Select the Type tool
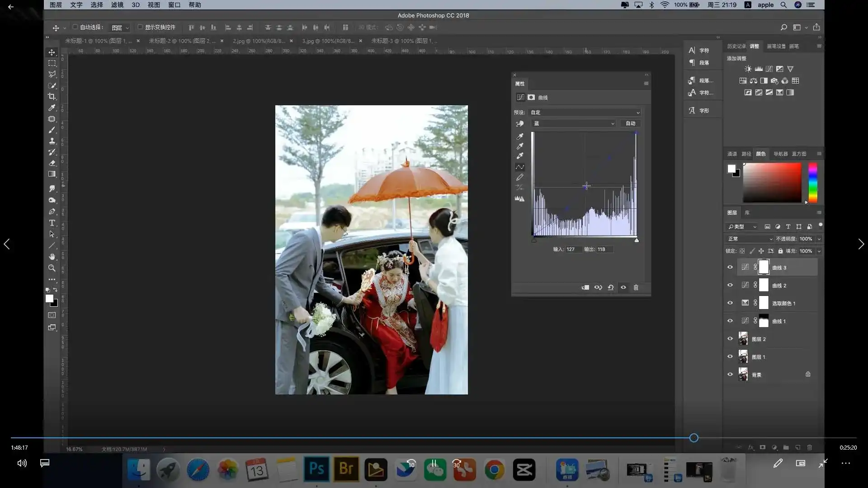The width and height of the screenshot is (868, 488). (x=52, y=223)
